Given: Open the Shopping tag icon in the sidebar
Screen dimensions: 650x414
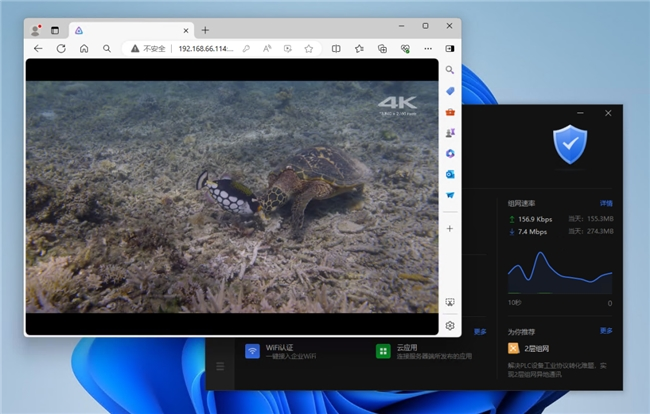Looking at the screenshot, I should click(x=450, y=91).
